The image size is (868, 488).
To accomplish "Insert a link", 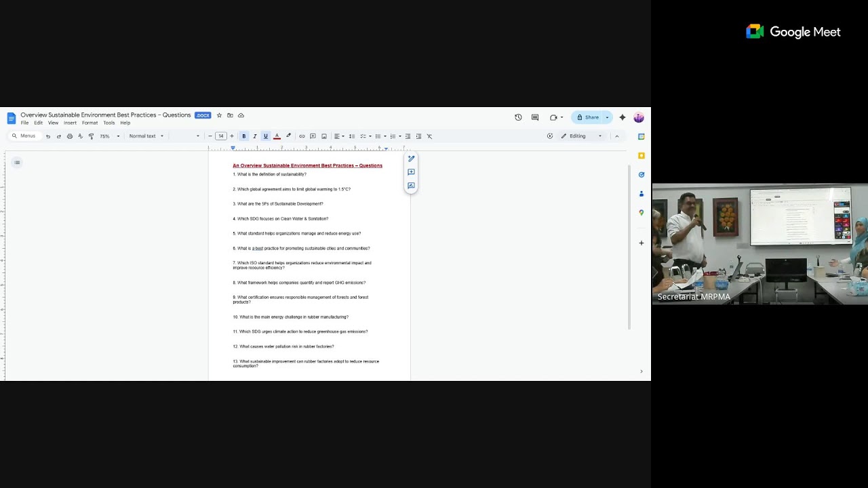I will click(302, 136).
